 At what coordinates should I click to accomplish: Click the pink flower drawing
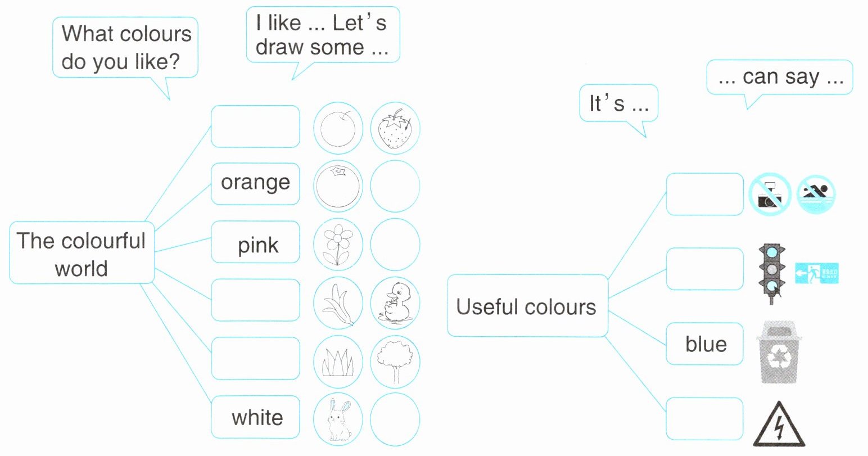pos(338,245)
